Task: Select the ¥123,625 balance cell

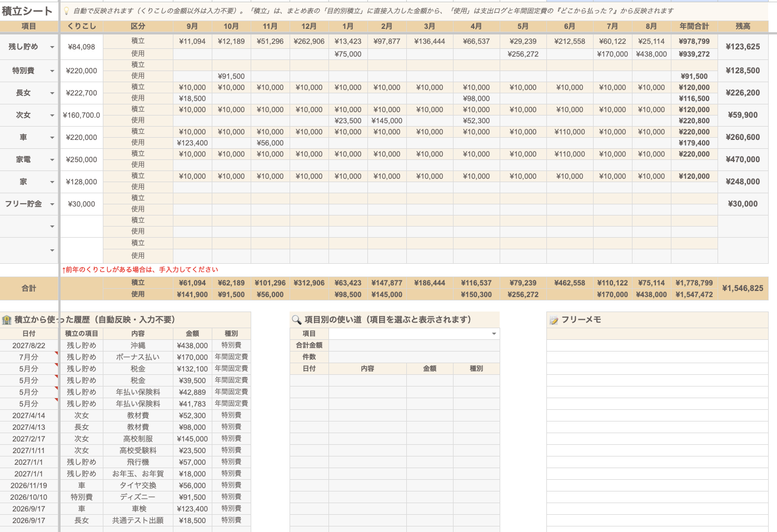Action: [743, 47]
